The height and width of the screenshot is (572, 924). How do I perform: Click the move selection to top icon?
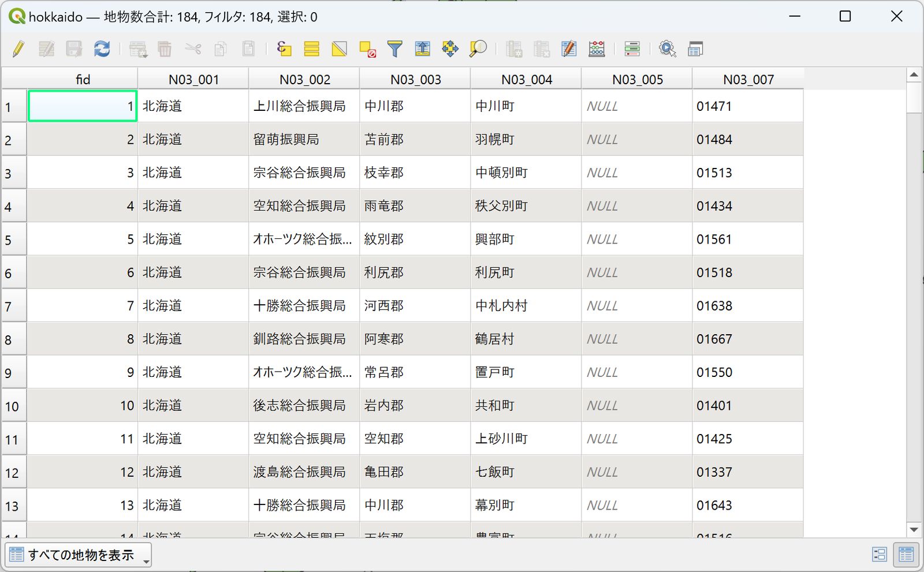tap(423, 49)
